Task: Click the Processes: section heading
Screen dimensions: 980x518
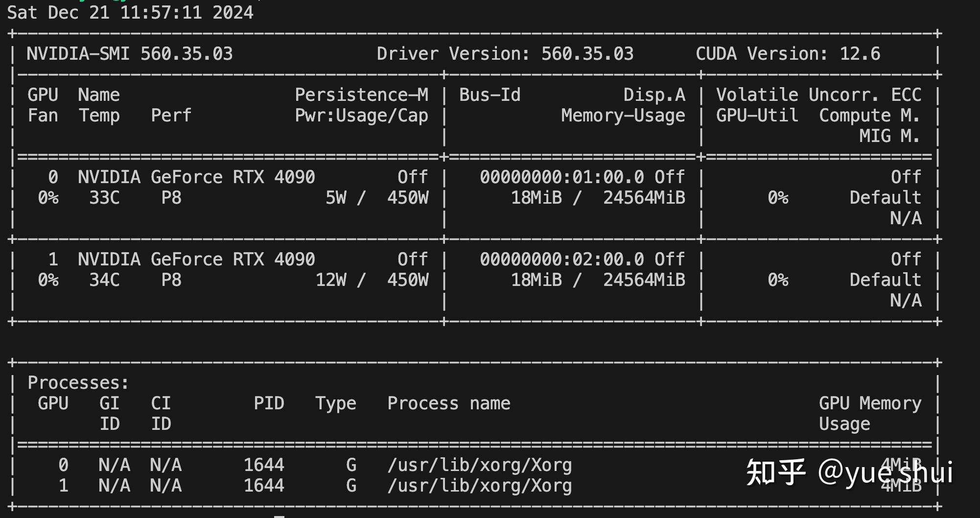Action: point(78,382)
